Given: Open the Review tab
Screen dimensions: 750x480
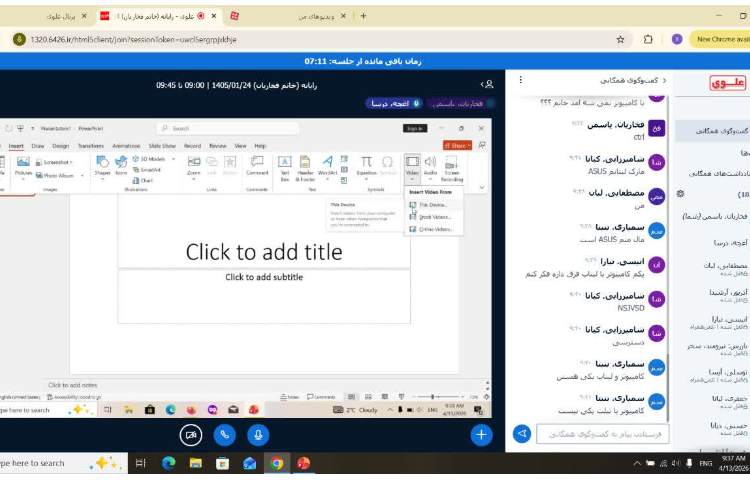Looking at the screenshot, I should [x=217, y=146].
